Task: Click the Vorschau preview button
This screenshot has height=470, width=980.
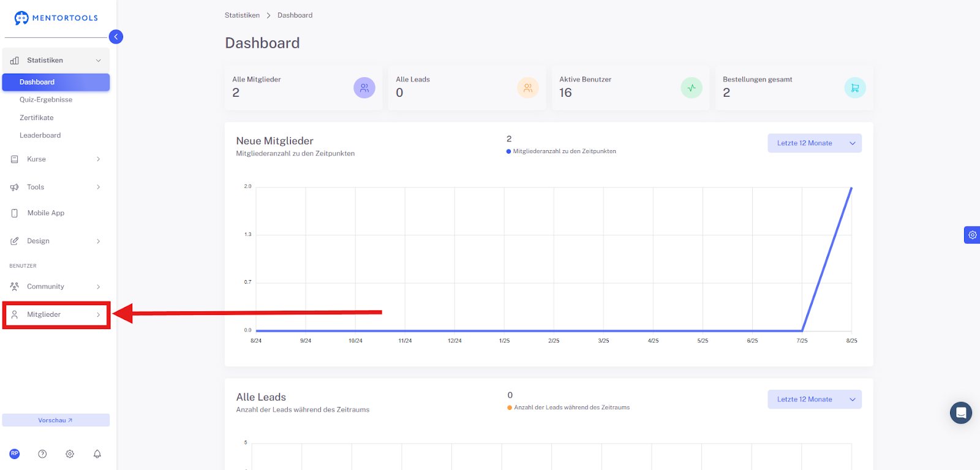Action: tap(56, 420)
